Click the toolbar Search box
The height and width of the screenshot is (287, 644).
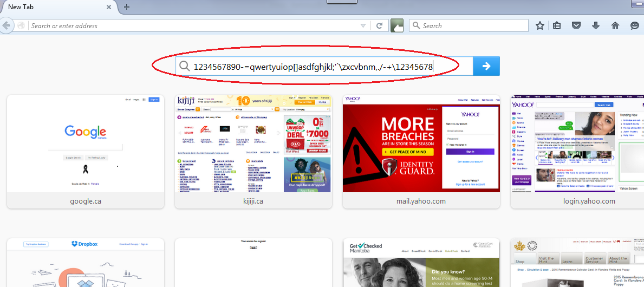(x=469, y=25)
